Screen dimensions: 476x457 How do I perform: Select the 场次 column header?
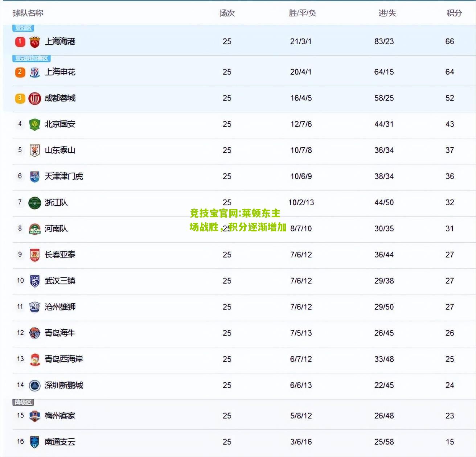tap(227, 13)
